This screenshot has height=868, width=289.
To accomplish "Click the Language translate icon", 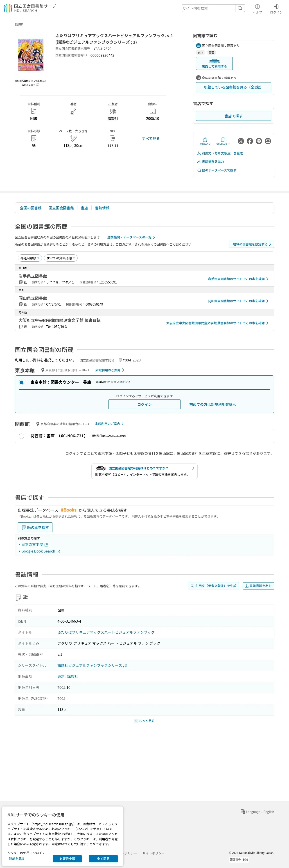I will click(x=243, y=811).
